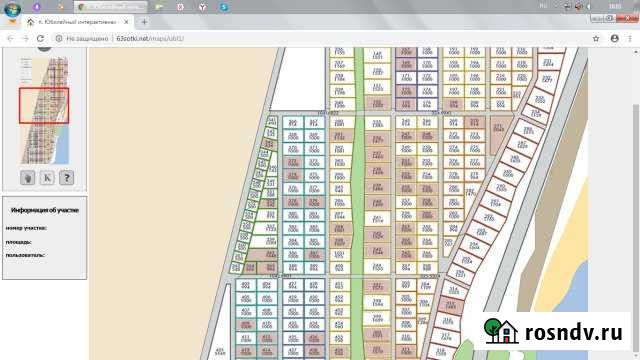
Task: Close the Юбилейный browser tab
Action: 127,22
